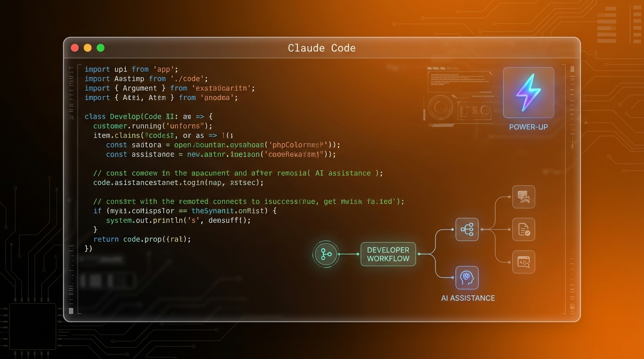Click the "const sadtora" code line
The width and height of the screenshot is (644, 359).
click(223, 145)
